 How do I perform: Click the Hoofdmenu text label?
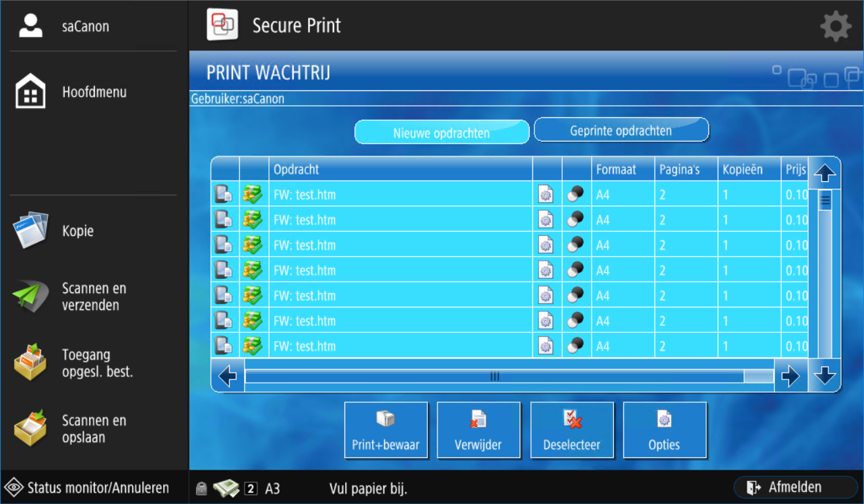94,92
